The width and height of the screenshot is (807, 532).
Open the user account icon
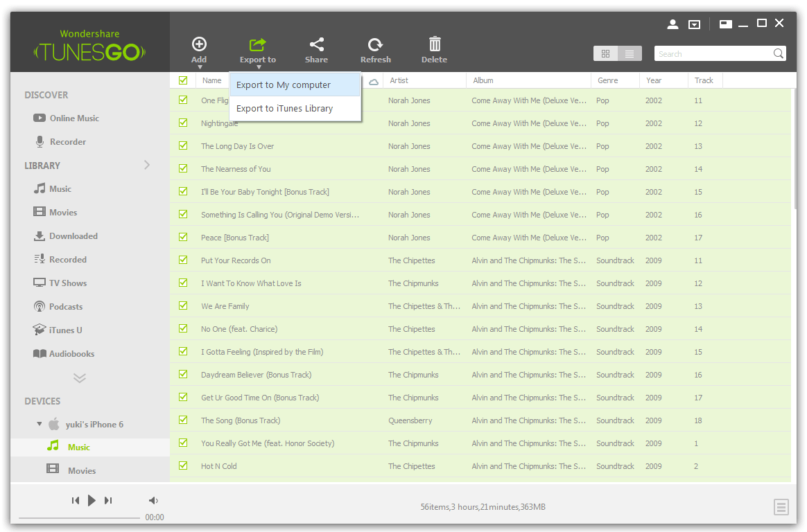pos(672,24)
